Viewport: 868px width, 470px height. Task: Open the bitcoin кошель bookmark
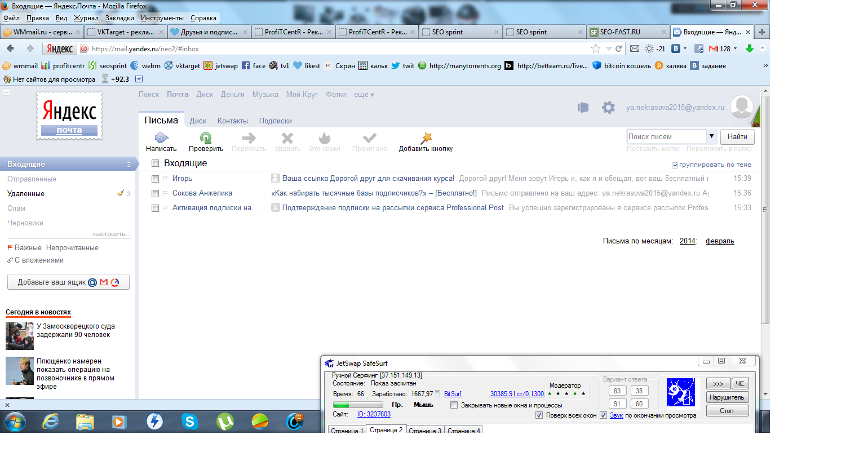pyautogui.click(x=622, y=65)
